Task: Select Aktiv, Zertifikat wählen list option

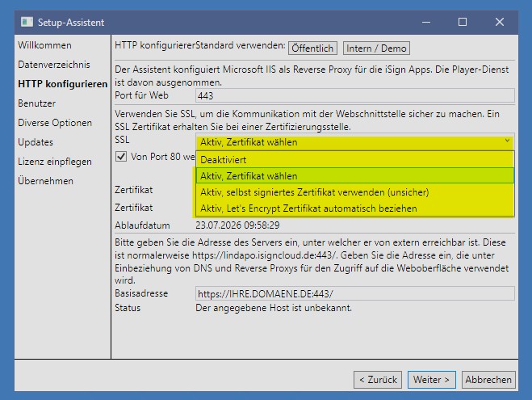Action: (355, 176)
